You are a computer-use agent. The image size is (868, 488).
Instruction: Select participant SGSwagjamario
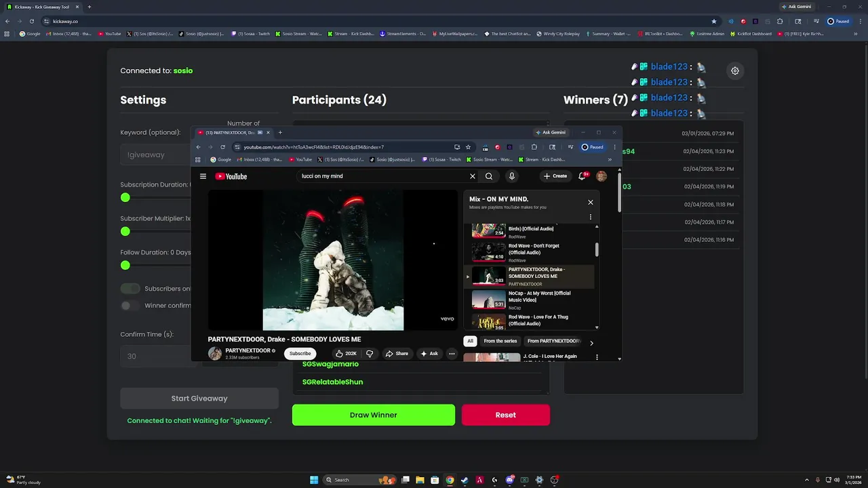[330, 364]
